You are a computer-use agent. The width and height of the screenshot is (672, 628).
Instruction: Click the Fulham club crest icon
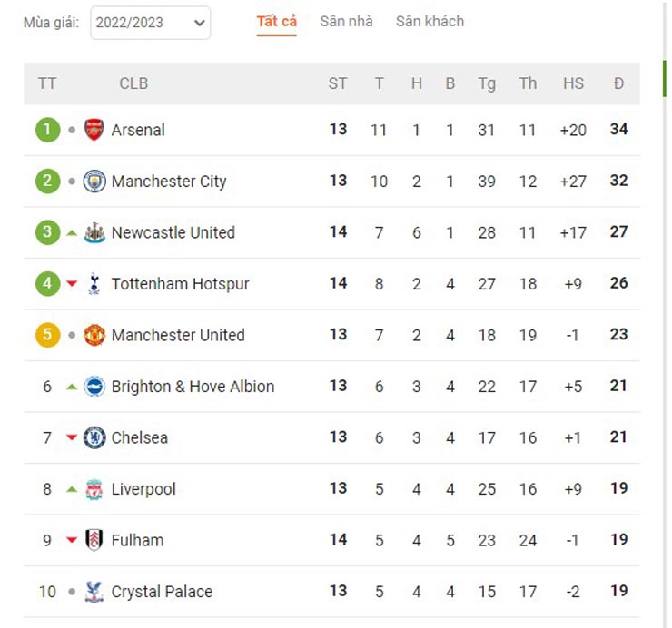pyautogui.click(x=94, y=540)
